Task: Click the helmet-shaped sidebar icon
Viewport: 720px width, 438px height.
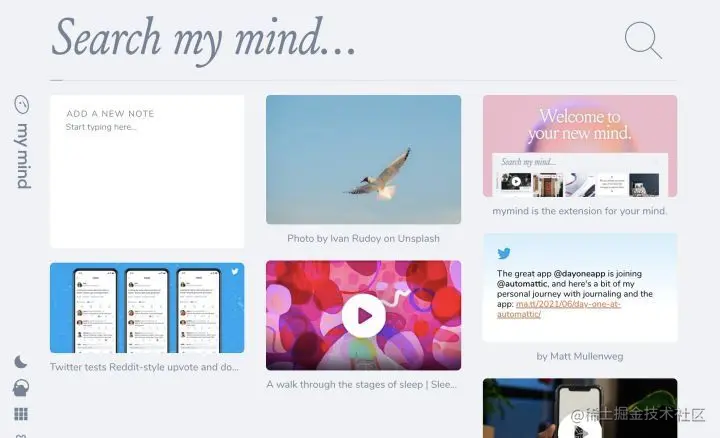Action: pos(21,388)
